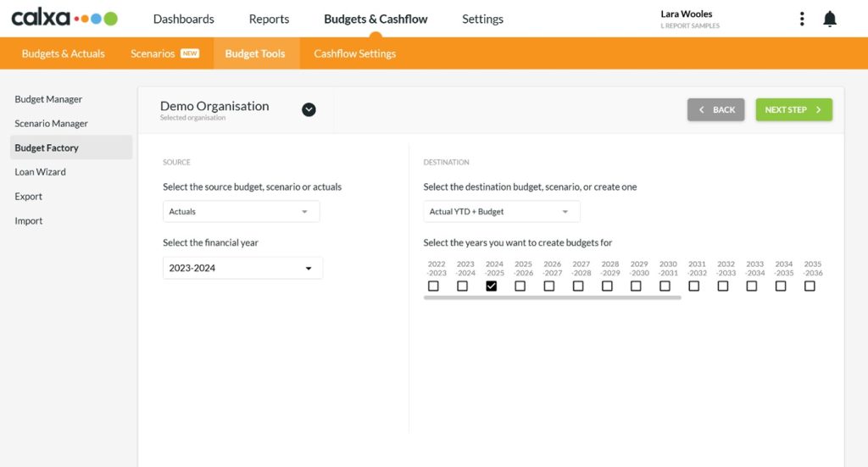The height and width of the screenshot is (467, 868).
Task: Switch to the Cashflow Settings tab
Action: pyautogui.click(x=354, y=53)
